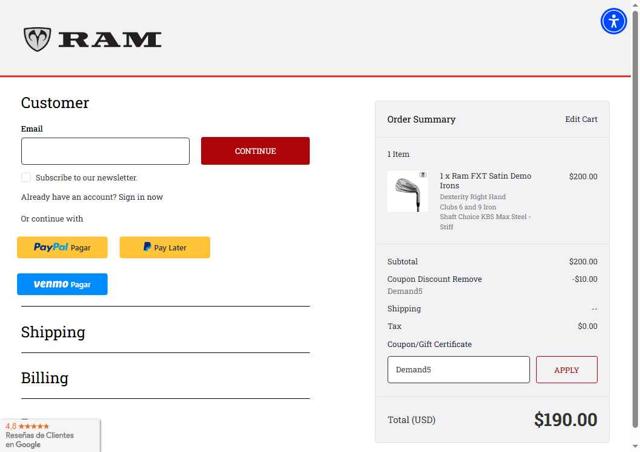
Task: Choose the PayPal Pay Later button
Action: 165,247
